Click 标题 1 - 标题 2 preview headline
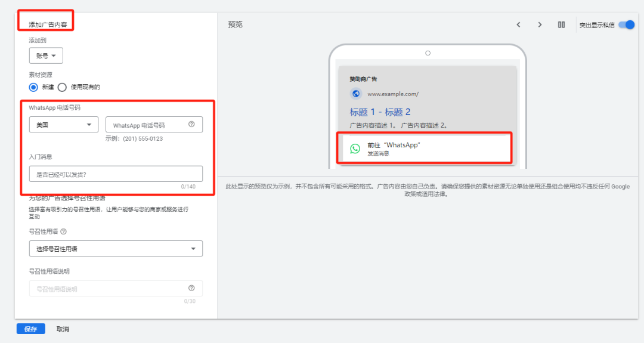Screen dimensions: 644x343 pyautogui.click(x=380, y=112)
